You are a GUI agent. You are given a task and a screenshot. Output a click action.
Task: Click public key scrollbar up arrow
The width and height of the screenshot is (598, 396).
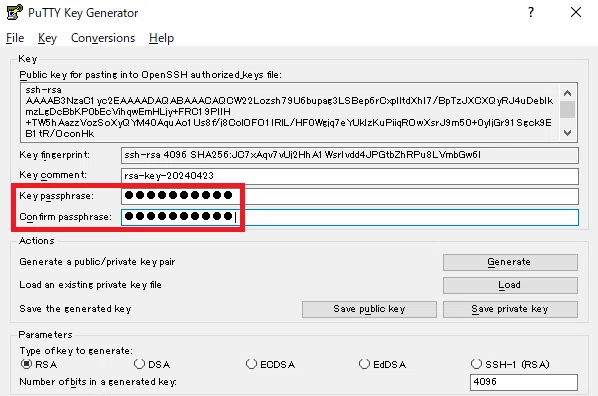tap(567, 93)
